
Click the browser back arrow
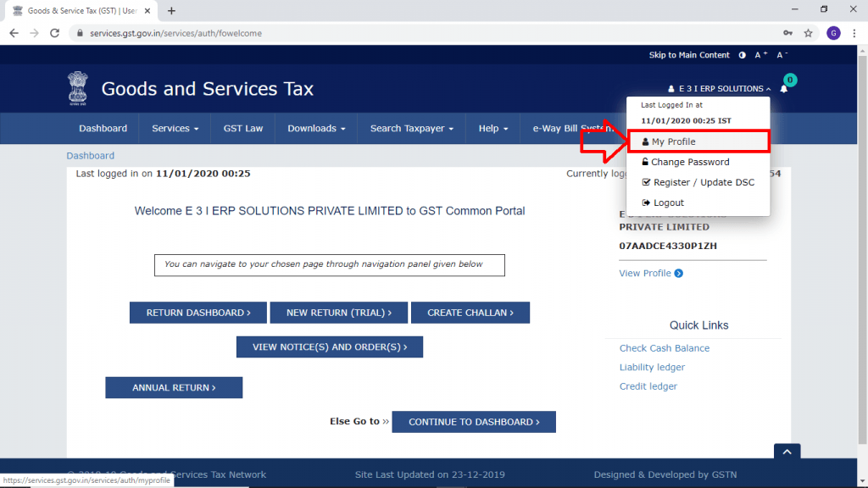point(14,33)
